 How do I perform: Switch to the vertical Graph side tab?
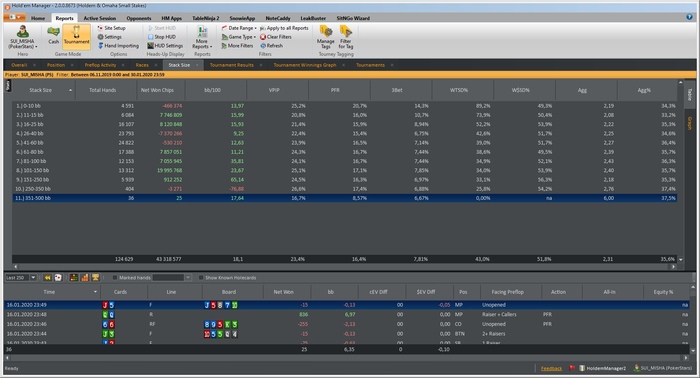coord(690,124)
